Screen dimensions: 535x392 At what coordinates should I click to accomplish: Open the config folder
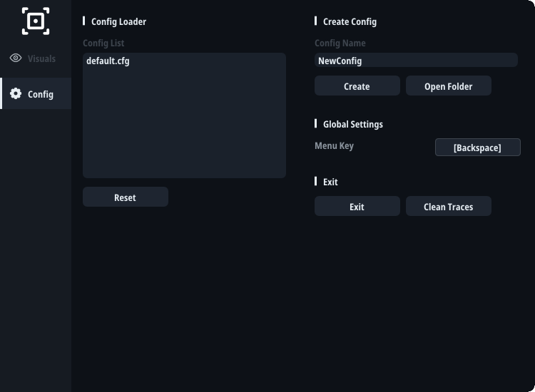(x=449, y=86)
